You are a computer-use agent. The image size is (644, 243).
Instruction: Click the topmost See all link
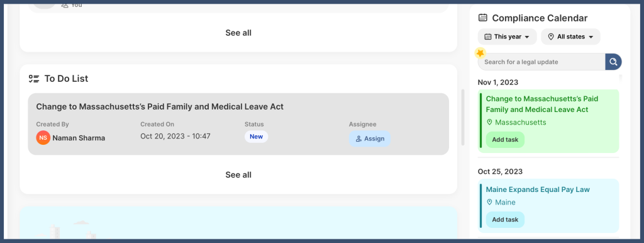coord(238,33)
